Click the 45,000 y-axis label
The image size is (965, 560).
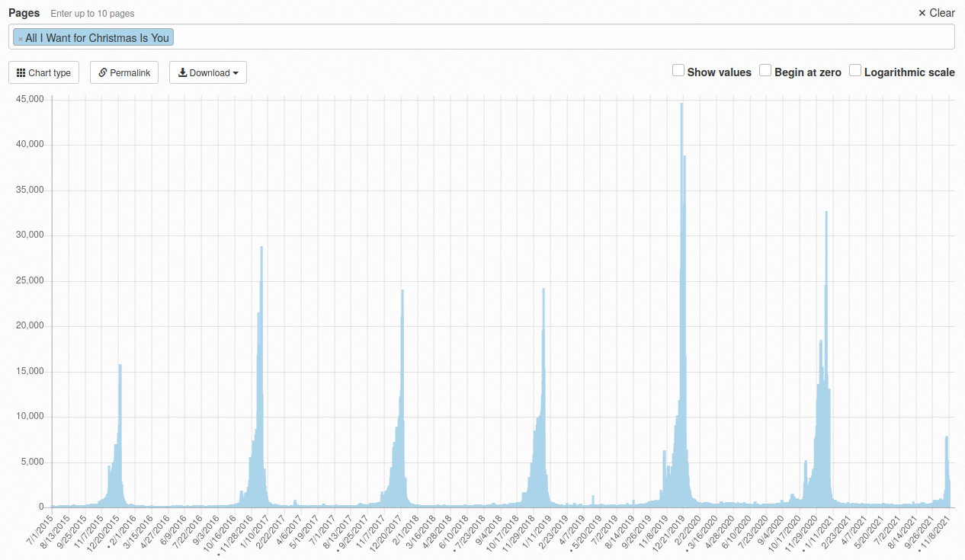[x=30, y=99]
